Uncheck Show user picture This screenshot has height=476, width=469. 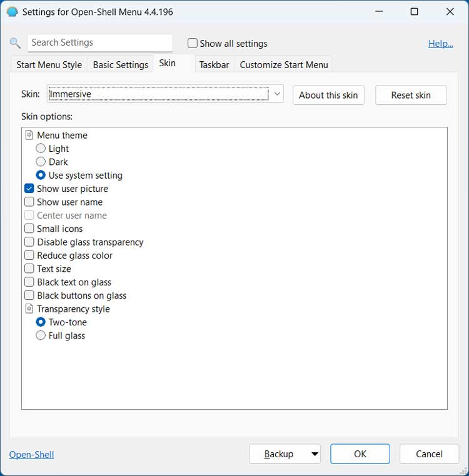(x=29, y=189)
